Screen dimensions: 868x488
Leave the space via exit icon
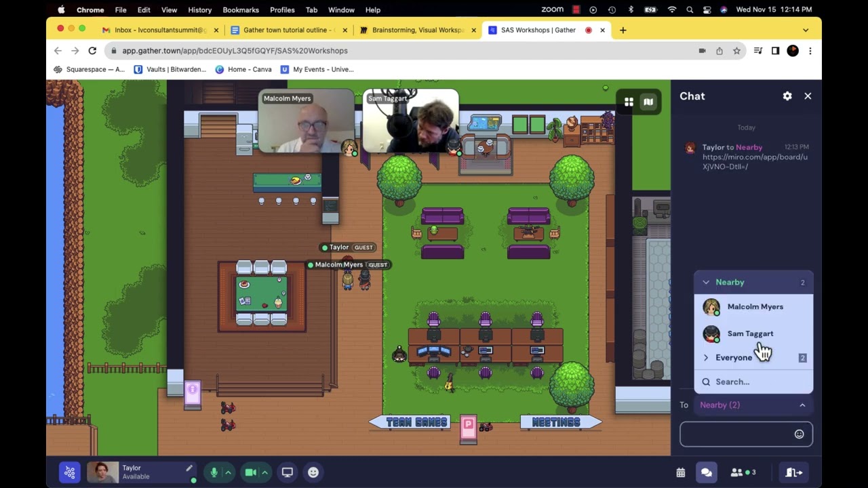[794, 472]
